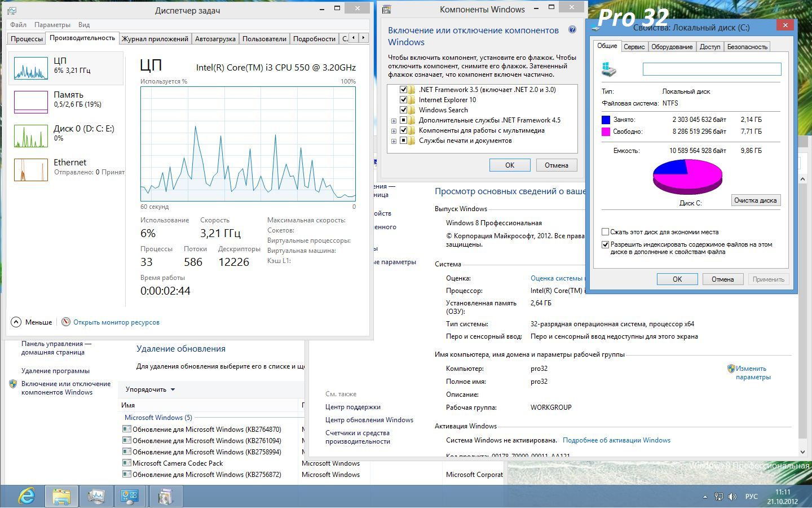Uncheck .NET Framework 3.5 component
Screen dimensions: 812x508
coord(403,90)
